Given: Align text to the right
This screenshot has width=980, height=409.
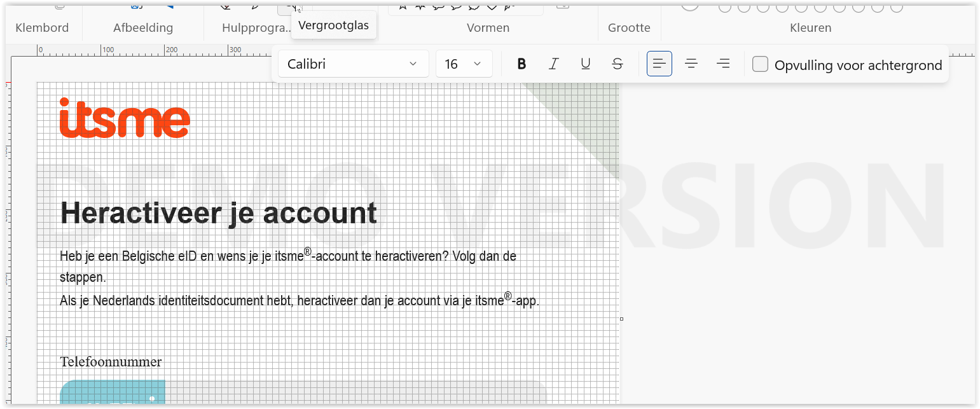Looking at the screenshot, I should click(723, 64).
